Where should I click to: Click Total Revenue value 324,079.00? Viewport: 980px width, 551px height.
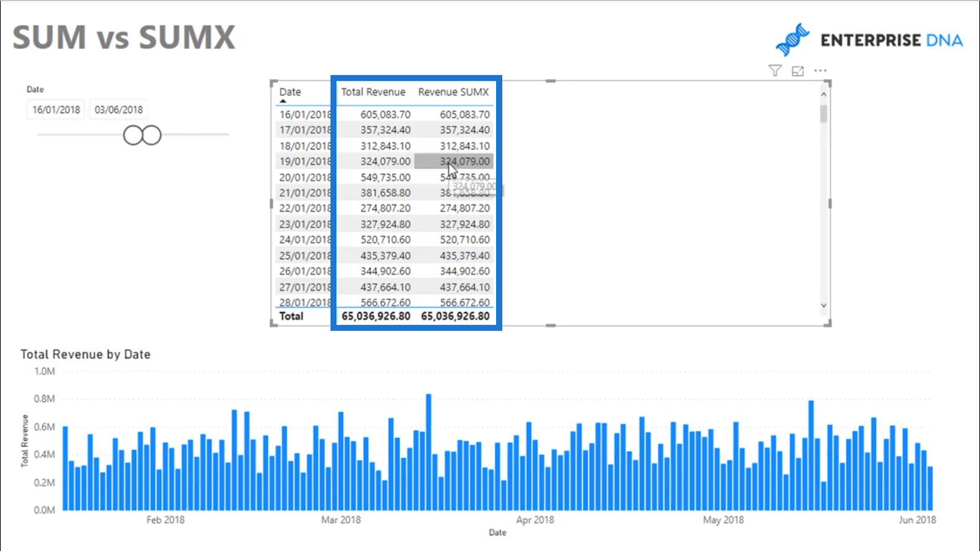click(385, 162)
